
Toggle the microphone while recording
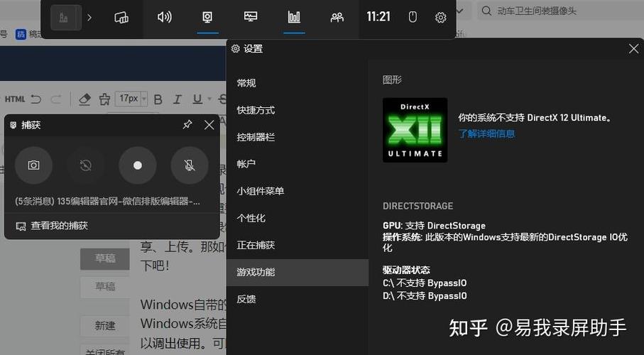pyautogui.click(x=190, y=165)
